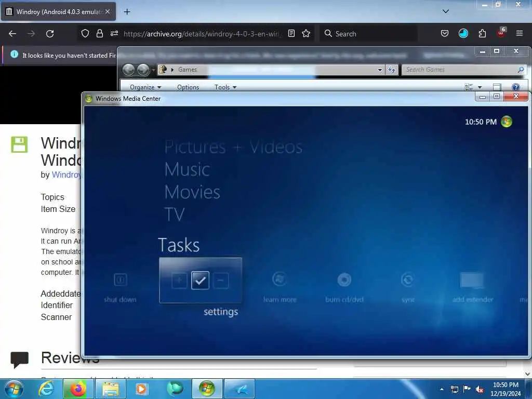Open Firefox extensions puzzle icon

point(482,33)
